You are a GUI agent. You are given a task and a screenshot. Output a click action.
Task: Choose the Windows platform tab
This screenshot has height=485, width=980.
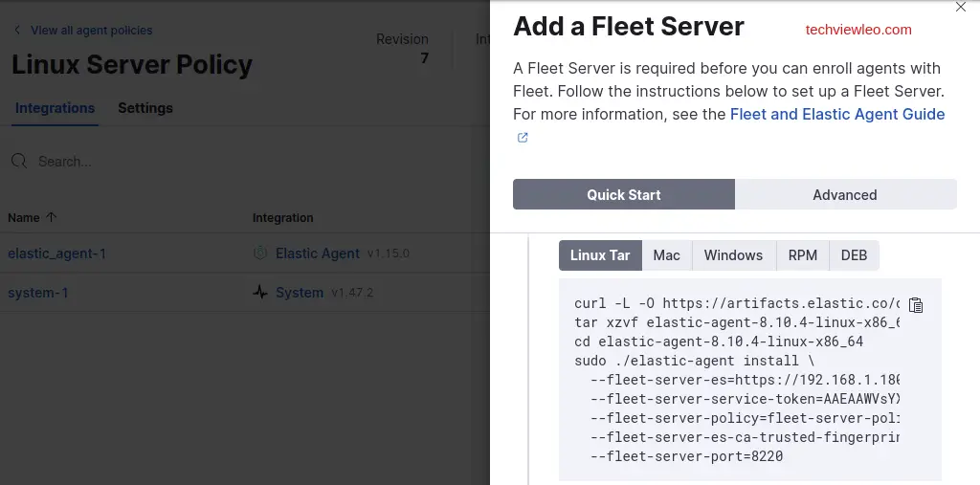click(x=733, y=255)
